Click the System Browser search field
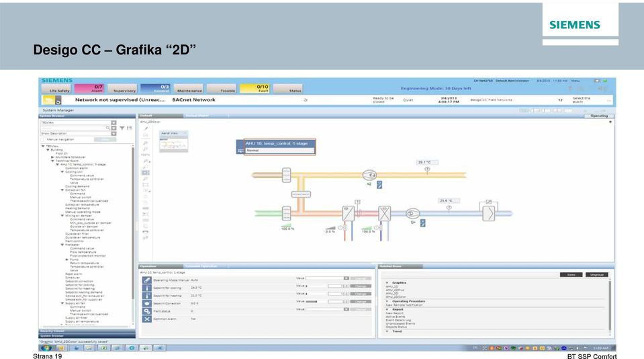644x359 pixels. click(73, 128)
